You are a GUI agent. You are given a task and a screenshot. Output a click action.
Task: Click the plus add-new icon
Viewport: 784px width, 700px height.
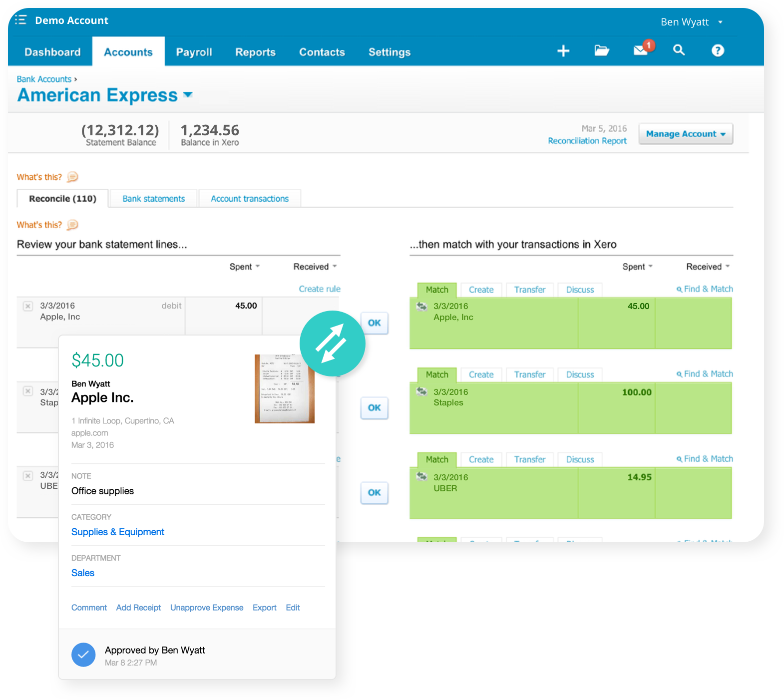(x=563, y=51)
